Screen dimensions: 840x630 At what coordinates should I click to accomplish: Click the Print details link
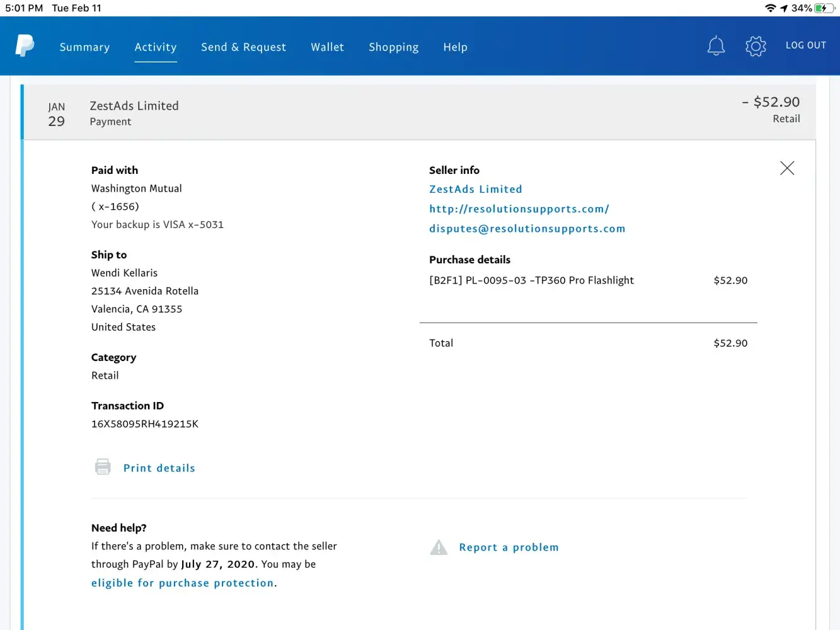(x=159, y=468)
